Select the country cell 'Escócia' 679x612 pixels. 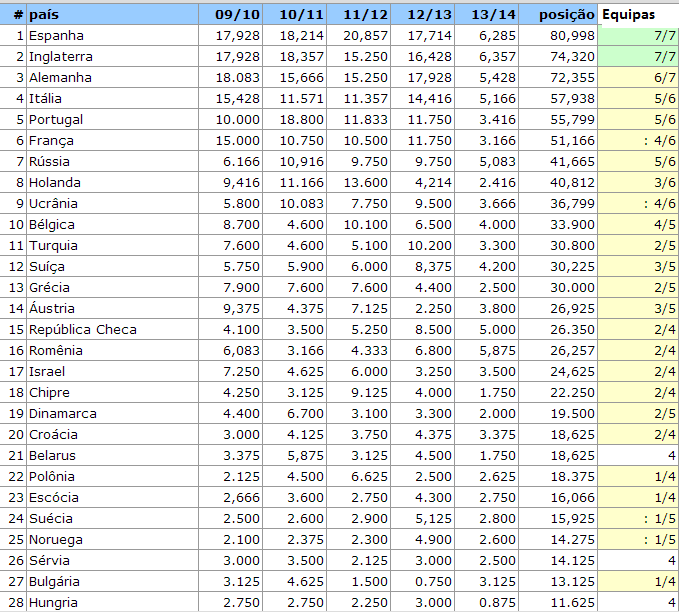pos(112,498)
